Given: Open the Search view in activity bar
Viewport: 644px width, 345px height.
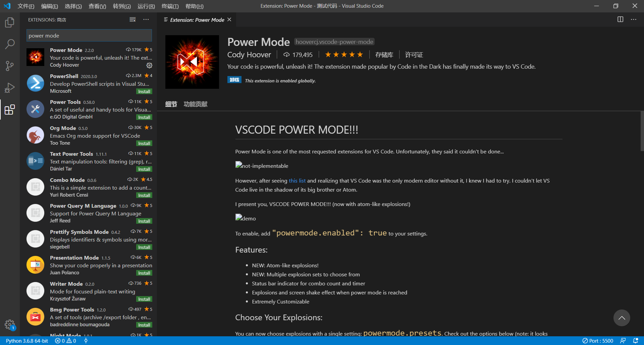Looking at the screenshot, I should 10,44.
